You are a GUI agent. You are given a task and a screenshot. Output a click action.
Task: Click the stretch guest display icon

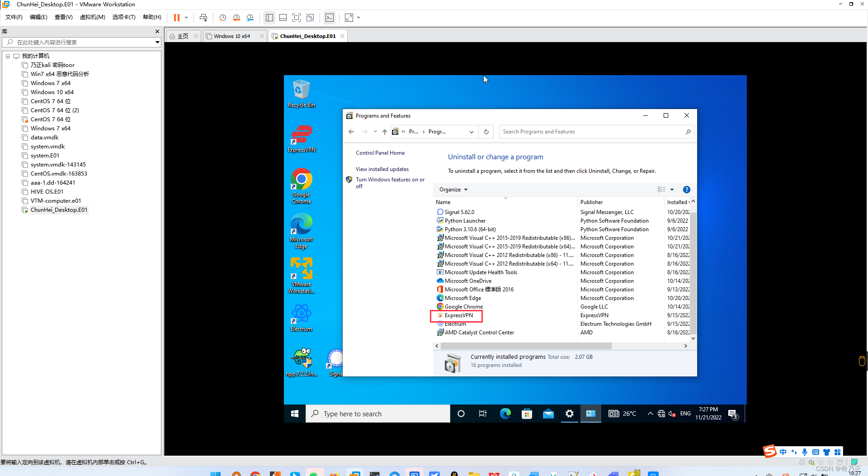[349, 18]
